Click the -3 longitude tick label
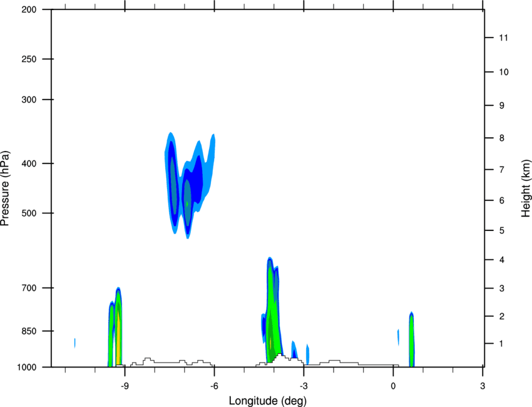The width and height of the screenshot is (532, 407). coord(304,386)
